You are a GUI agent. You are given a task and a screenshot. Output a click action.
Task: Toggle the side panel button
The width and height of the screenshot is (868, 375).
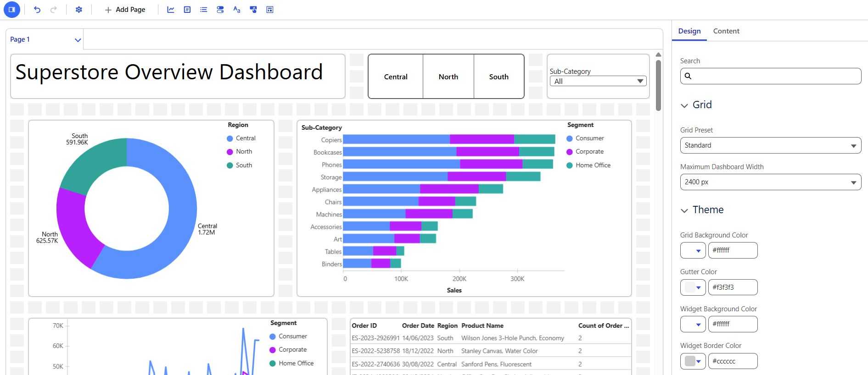click(12, 10)
